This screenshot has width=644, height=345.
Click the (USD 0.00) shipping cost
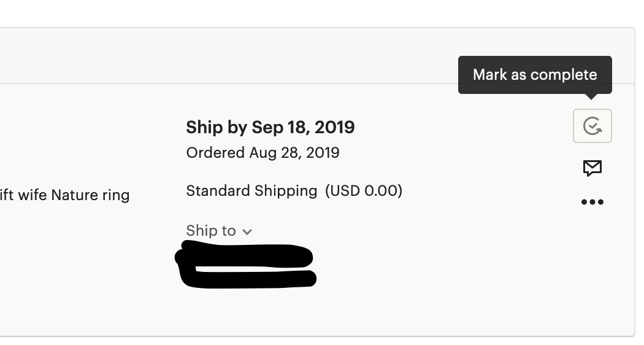pos(364,191)
